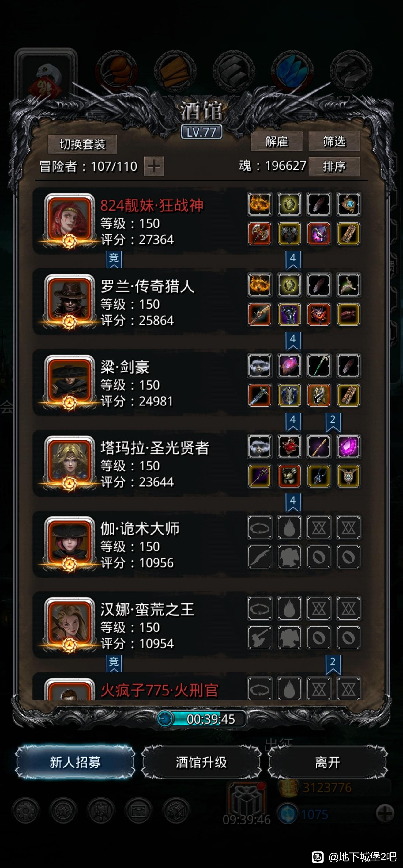The image size is (403, 868).
Task: Select the silver helmet equipped on 梁·剑豪
Action: coord(318,395)
